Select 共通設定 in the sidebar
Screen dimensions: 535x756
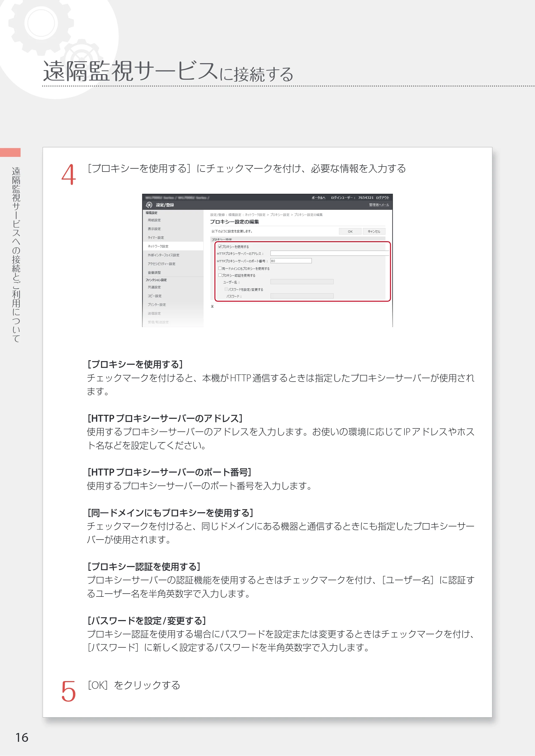pyautogui.click(x=154, y=287)
